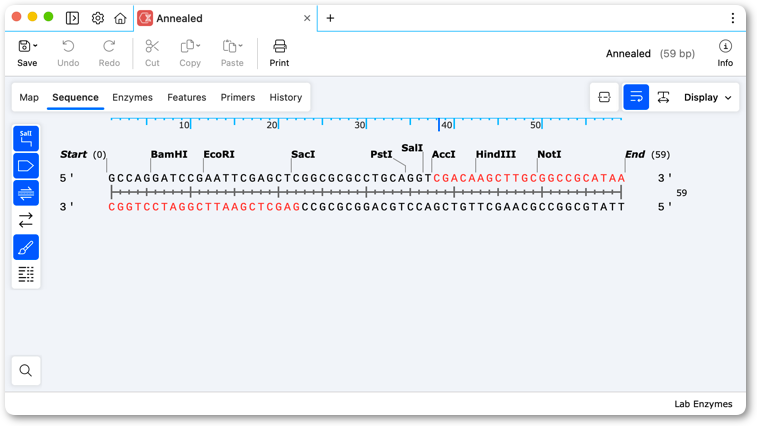The height and width of the screenshot is (426, 766).
Task: Click the End (59) marker label
Action: pyautogui.click(x=647, y=154)
